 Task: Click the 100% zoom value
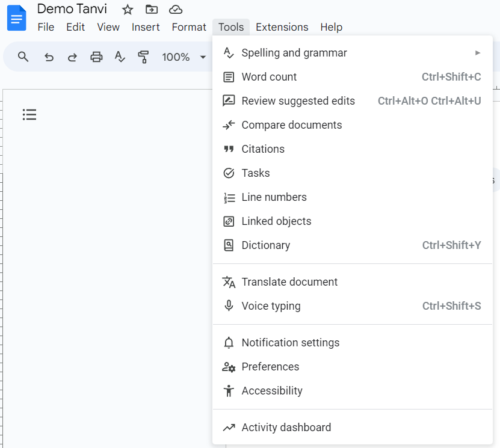[x=176, y=57]
